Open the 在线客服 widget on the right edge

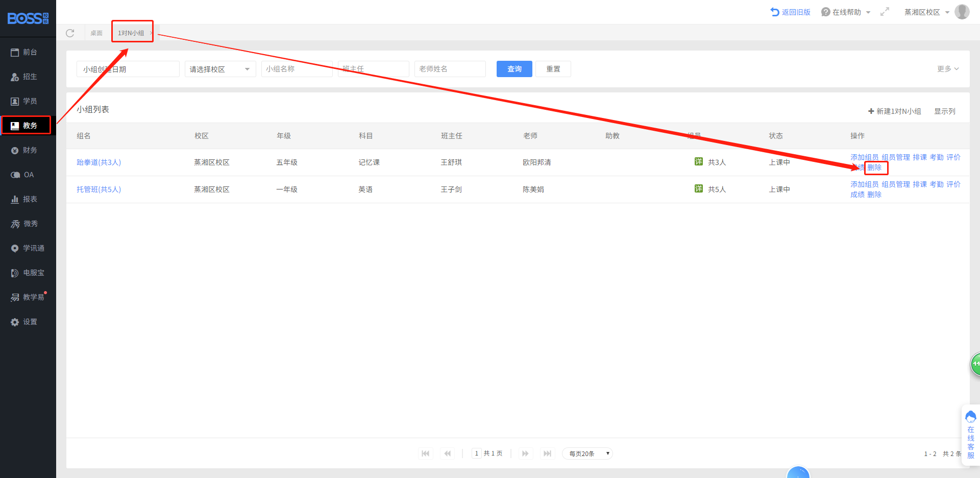[x=970, y=435]
